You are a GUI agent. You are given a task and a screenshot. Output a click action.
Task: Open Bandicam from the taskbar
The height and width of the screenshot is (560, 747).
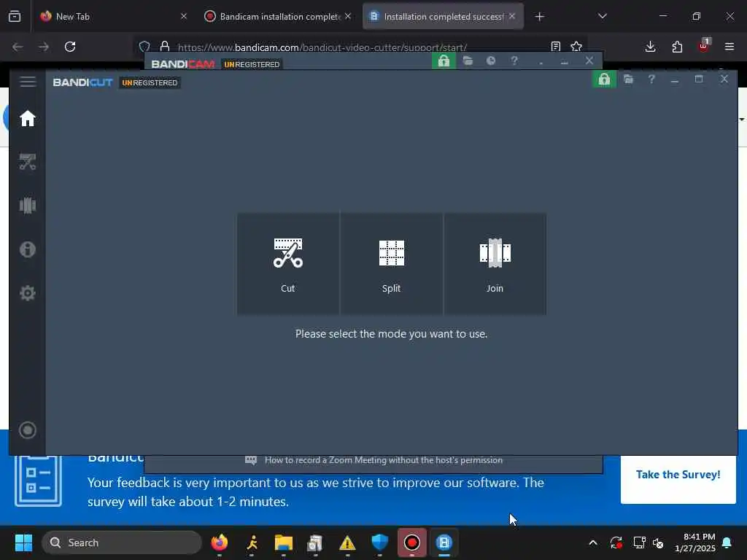click(411, 542)
